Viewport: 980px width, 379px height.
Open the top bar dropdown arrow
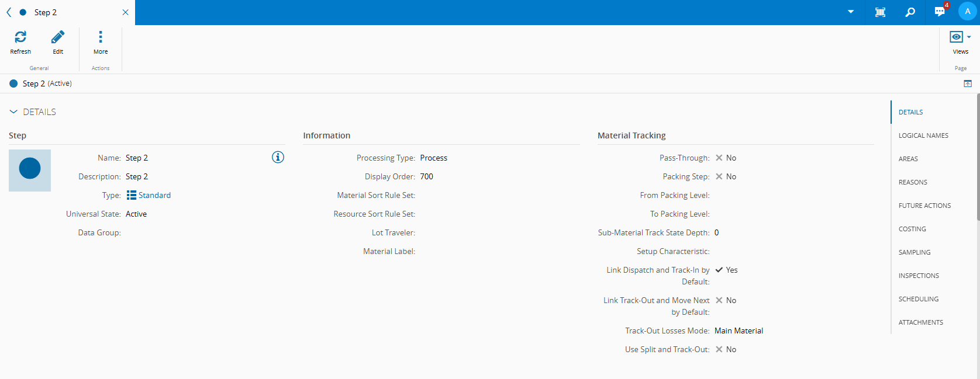851,12
